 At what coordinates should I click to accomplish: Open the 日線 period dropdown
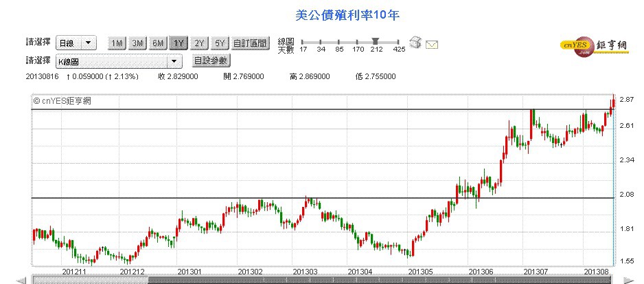coord(76,43)
